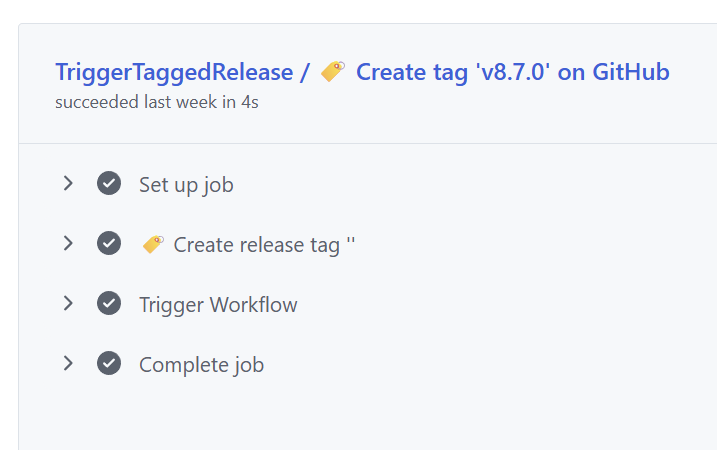The height and width of the screenshot is (450, 717).
Task: Select the Create release tag step label
Action: [x=264, y=245]
